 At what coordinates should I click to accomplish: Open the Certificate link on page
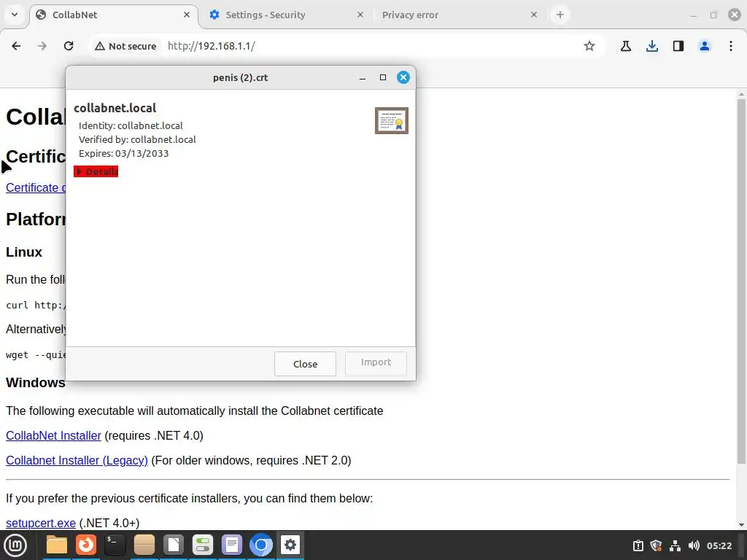tap(36, 187)
